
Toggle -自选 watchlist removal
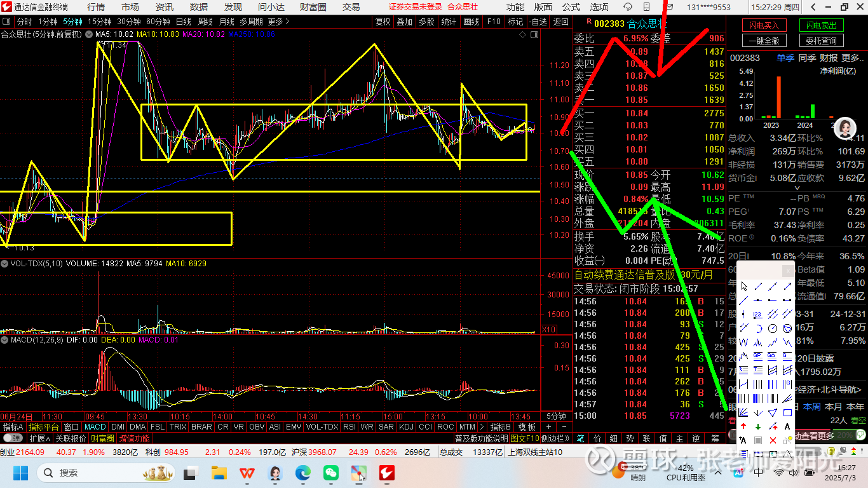tap(538, 22)
